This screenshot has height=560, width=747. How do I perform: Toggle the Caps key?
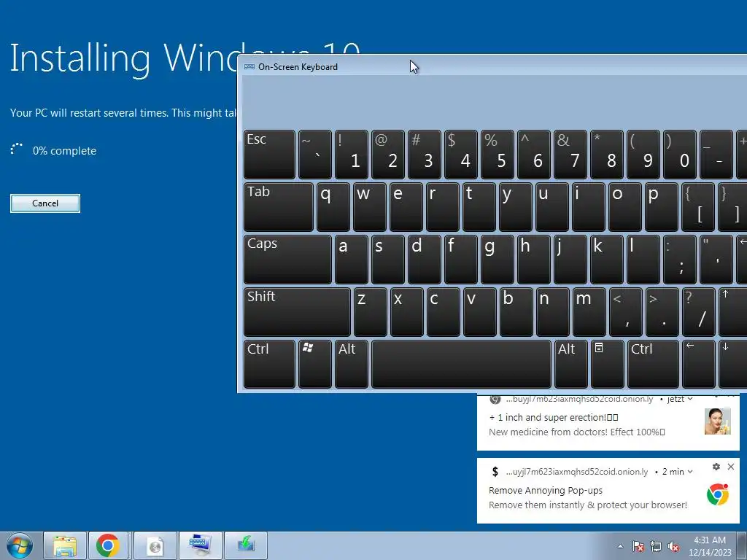pyautogui.click(x=287, y=260)
